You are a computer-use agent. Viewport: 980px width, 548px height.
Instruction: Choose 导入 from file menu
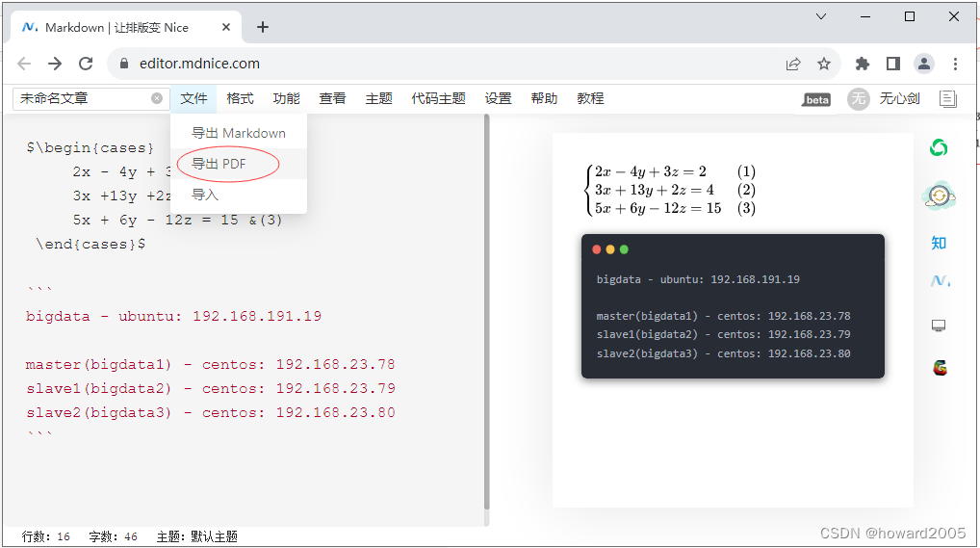click(x=239, y=195)
